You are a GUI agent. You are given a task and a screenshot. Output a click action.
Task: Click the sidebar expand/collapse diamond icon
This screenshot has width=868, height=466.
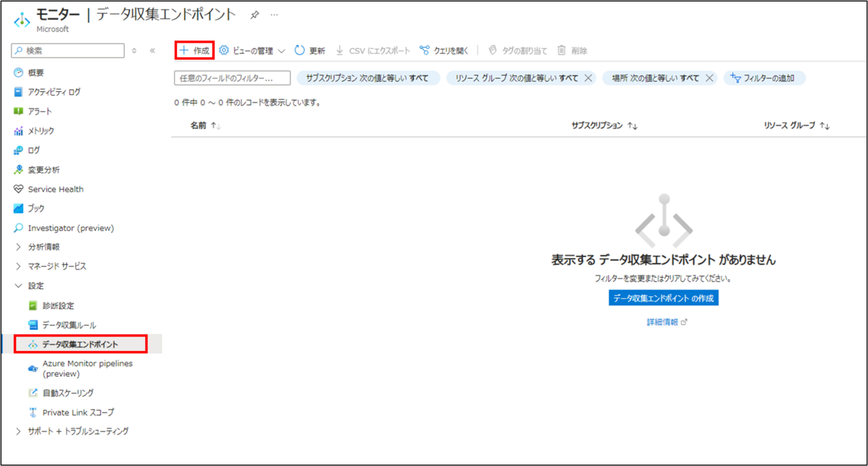134,51
